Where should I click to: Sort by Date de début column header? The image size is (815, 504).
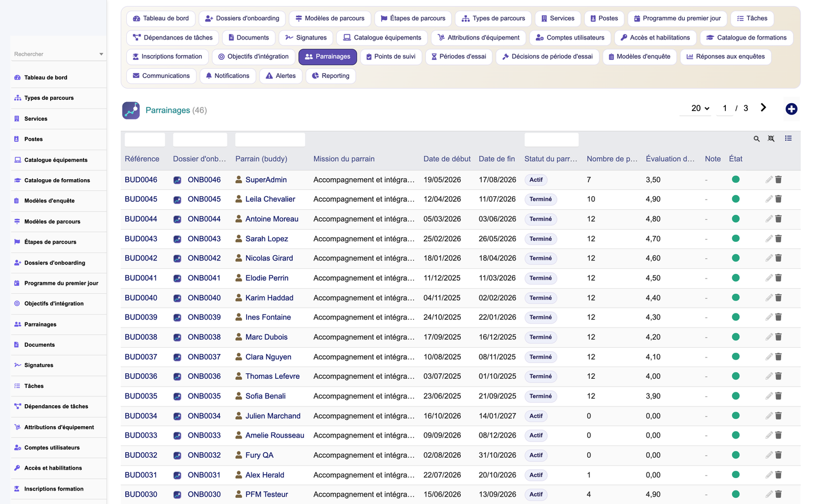(447, 159)
